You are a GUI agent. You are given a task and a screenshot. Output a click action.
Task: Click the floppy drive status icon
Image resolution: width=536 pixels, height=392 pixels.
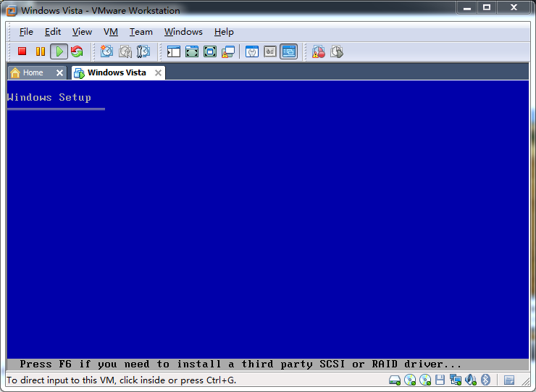point(440,380)
